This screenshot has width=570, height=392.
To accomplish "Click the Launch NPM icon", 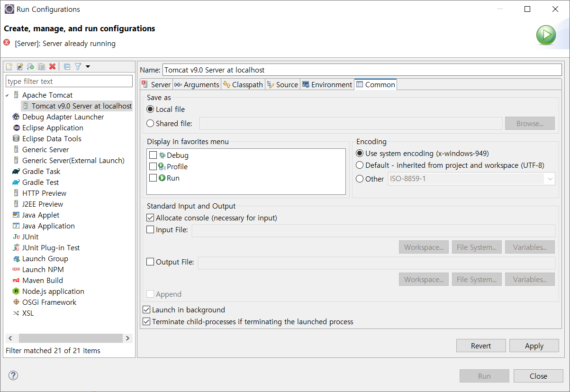I will click(16, 269).
